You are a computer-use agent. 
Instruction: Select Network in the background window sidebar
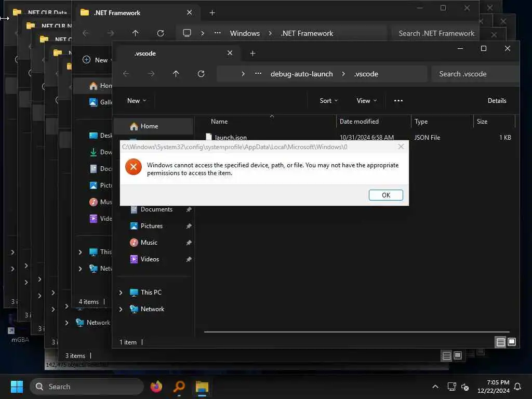(x=93, y=323)
